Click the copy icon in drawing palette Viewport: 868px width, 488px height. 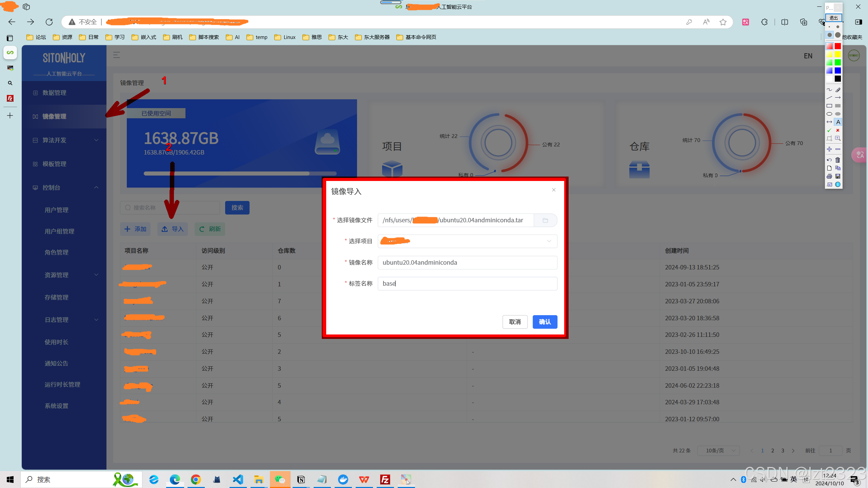click(x=838, y=168)
